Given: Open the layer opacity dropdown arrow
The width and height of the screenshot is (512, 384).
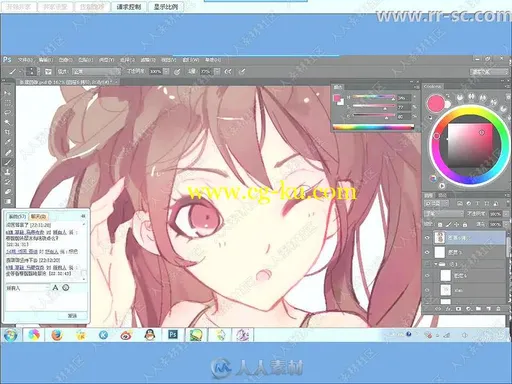Looking at the screenshot, I should (x=506, y=214).
